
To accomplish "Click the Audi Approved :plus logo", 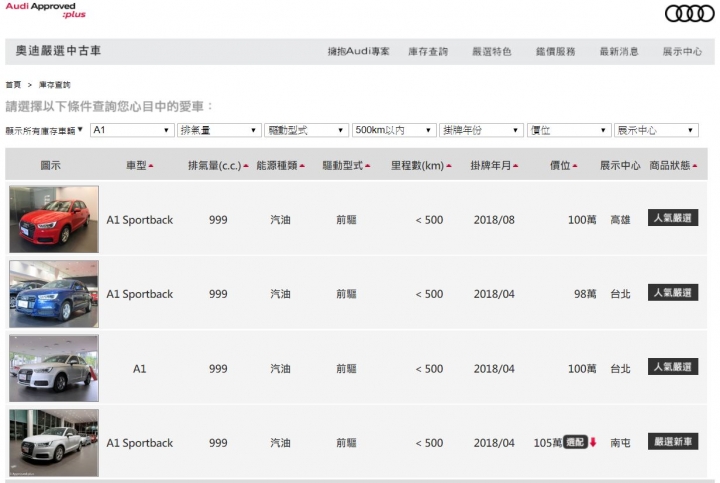I will pos(45,10).
